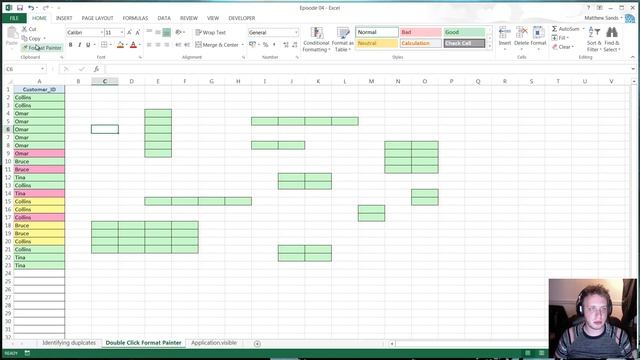Toggle italic formatting
This screenshot has width=640, height=360.
point(79,44)
